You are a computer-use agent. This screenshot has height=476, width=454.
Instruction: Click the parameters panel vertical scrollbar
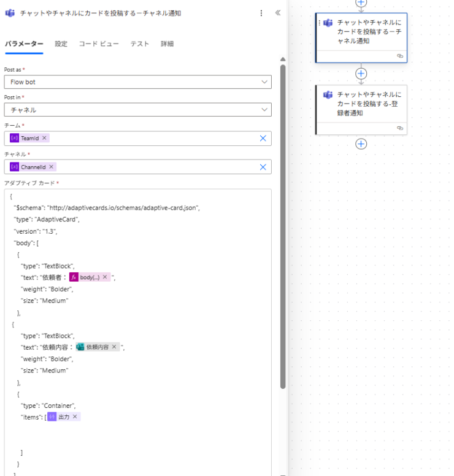click(x=282, y=245)
